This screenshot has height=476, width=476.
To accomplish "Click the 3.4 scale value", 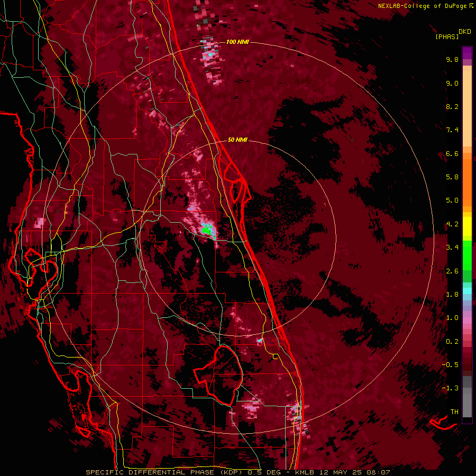I will 452,248.
